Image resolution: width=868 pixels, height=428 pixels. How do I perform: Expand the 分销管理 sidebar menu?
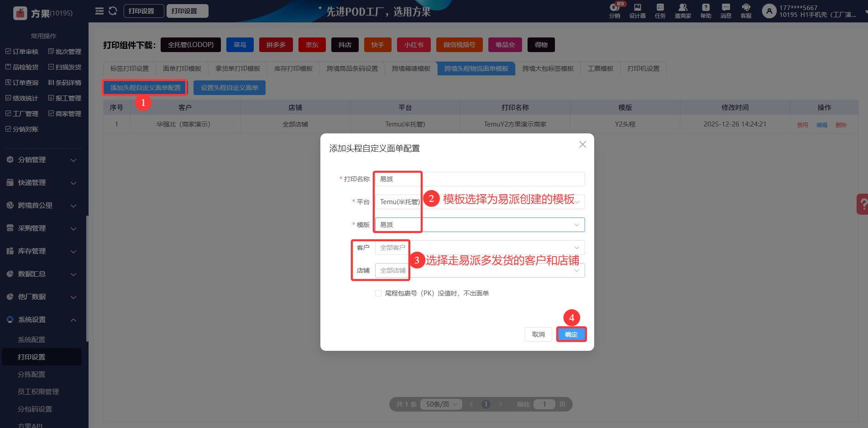pyautogui.click(x=42, y=160)
